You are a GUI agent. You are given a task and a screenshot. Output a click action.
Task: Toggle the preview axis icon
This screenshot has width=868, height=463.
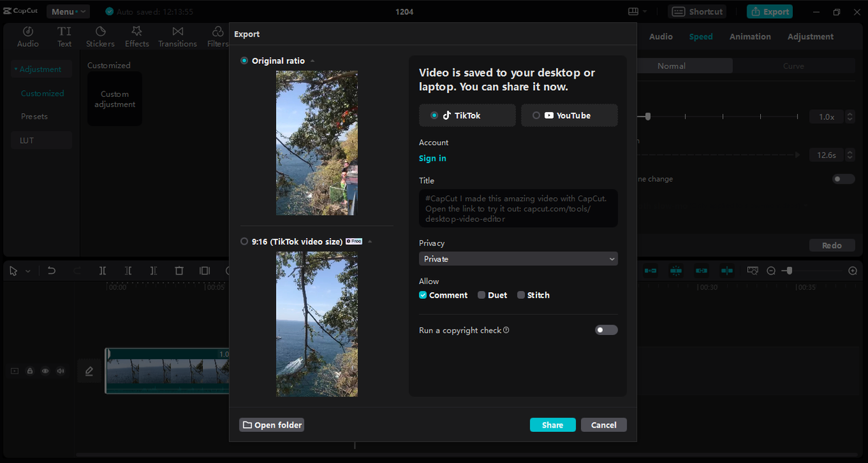(x=727, y=270)
